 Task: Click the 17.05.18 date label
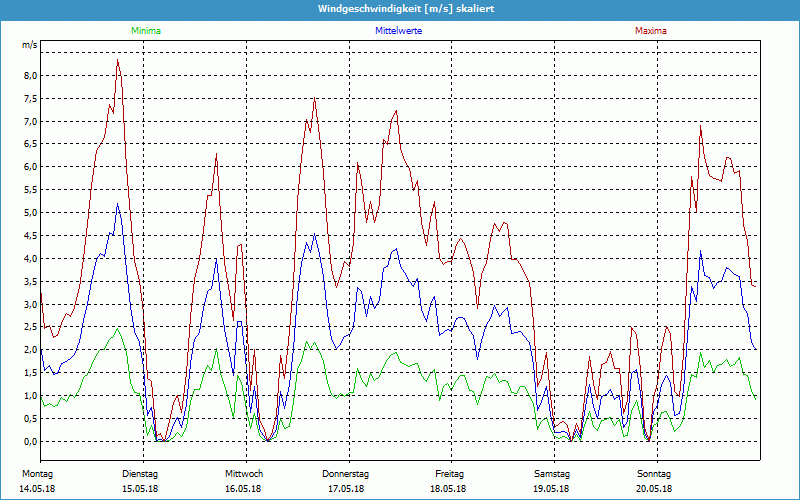[x=346, y=489]
